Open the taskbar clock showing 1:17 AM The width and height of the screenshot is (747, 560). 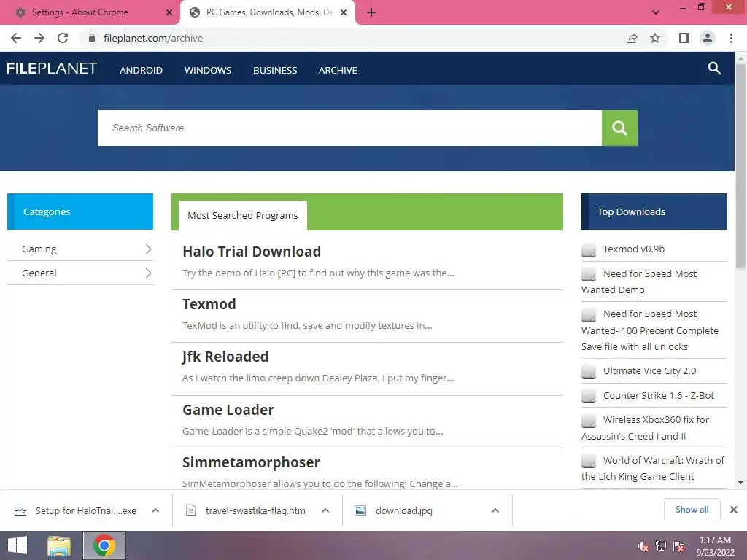point(715,545)
